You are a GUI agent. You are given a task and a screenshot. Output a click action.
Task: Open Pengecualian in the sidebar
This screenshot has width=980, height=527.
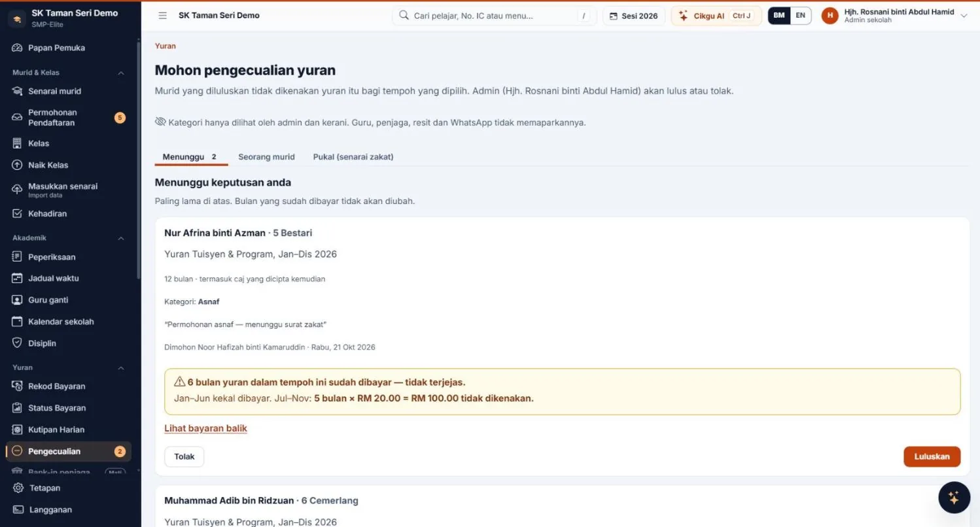click(x=69, y=451)
